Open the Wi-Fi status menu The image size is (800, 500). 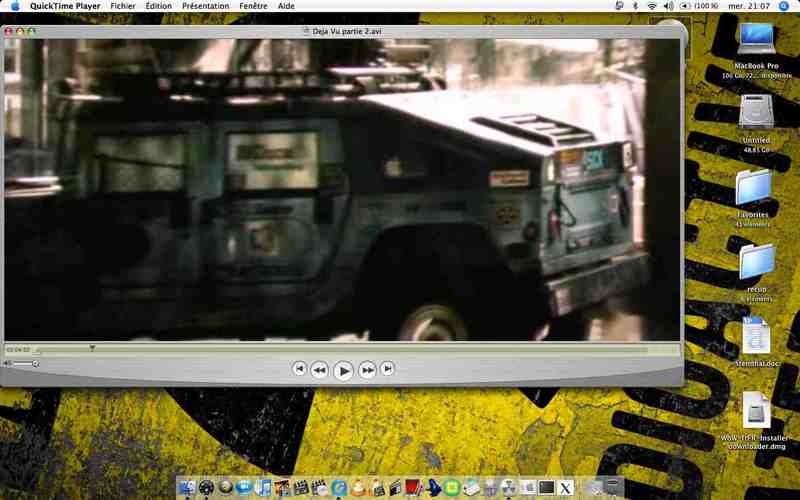[x=652, y=6]
